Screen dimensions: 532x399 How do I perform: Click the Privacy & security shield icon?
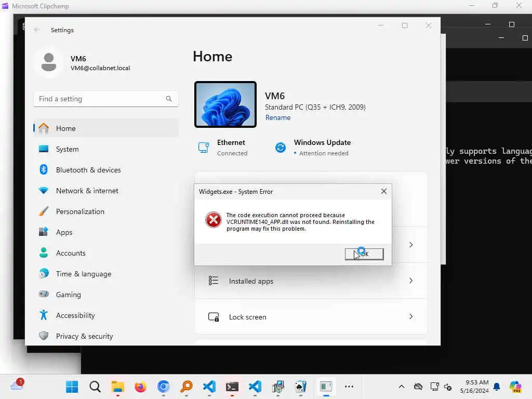point(44,336)
